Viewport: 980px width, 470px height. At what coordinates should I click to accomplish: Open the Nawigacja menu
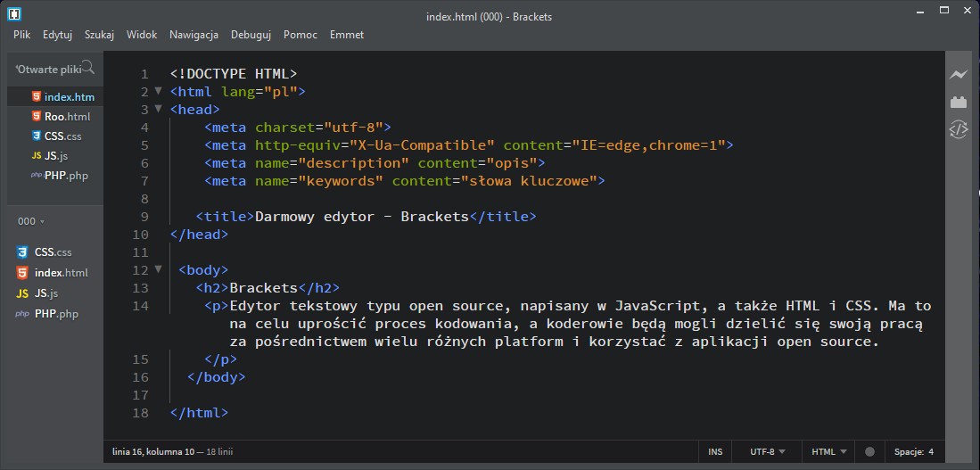194,35
